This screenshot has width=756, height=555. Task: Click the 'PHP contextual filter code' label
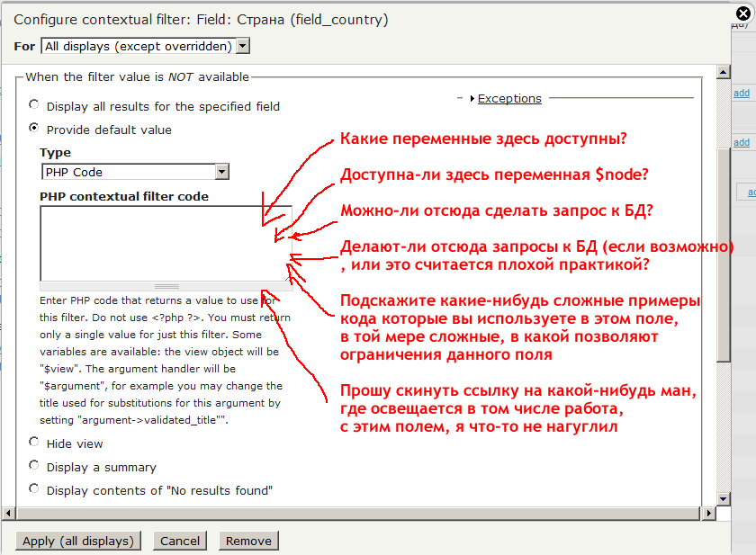tap(124, 197)
